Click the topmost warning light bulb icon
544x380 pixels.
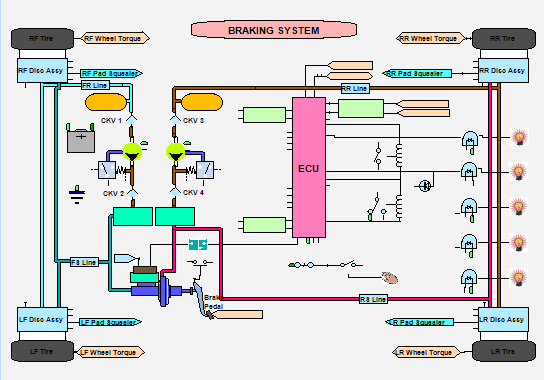point(519,137)
